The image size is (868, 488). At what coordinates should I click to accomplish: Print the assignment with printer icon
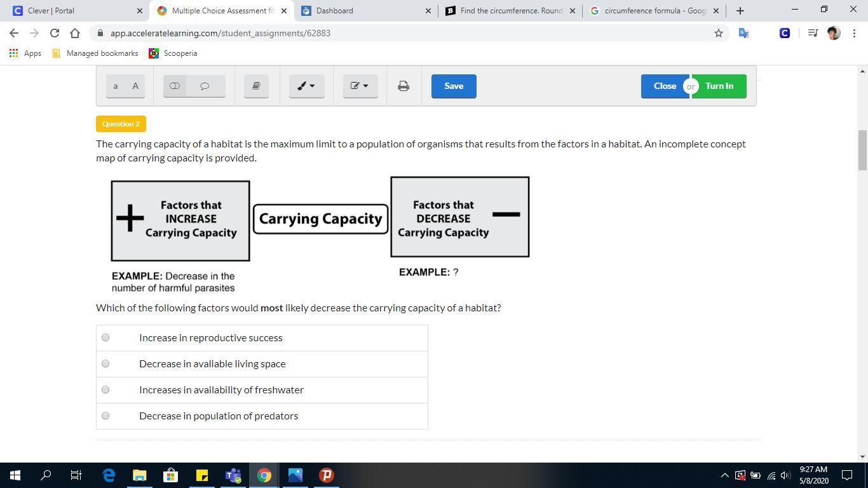403,86
